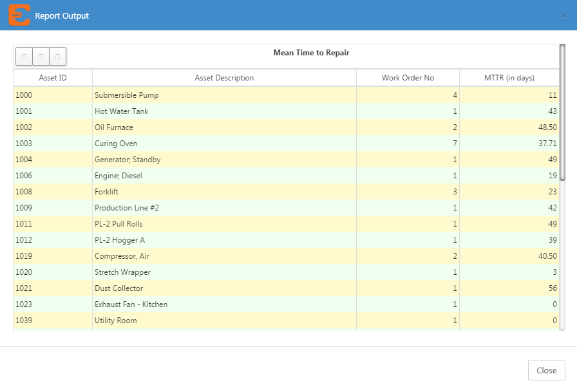Click asset ID 1001

coord(24,111)
